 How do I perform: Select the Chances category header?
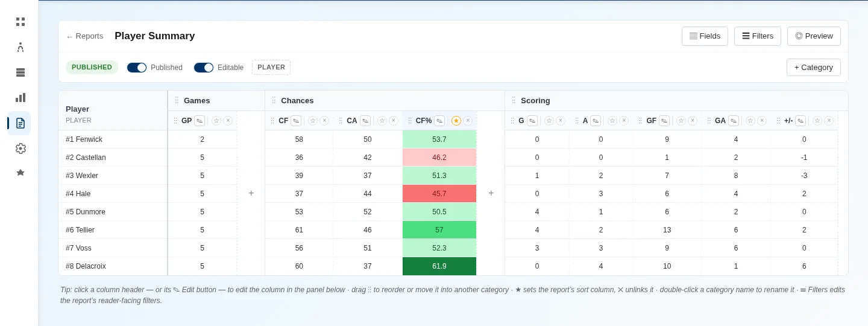[x=297, y=101]
